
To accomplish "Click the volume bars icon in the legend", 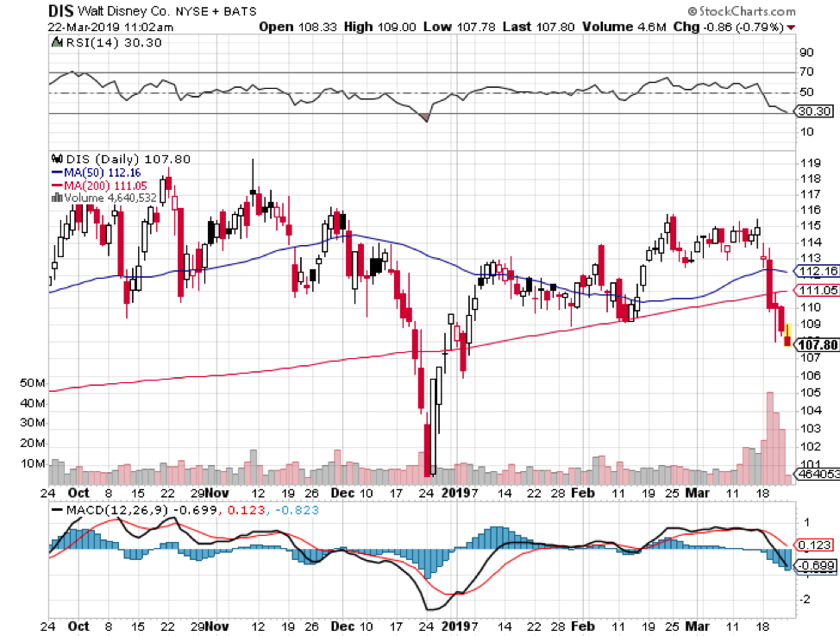I will coord(57,198).
